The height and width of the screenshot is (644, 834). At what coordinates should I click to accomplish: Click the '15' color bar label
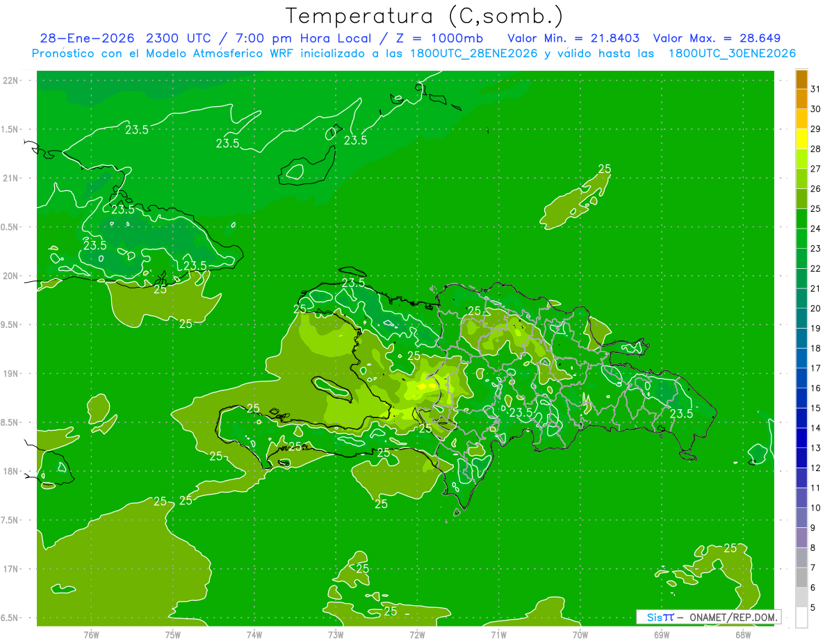coord(815,408)
